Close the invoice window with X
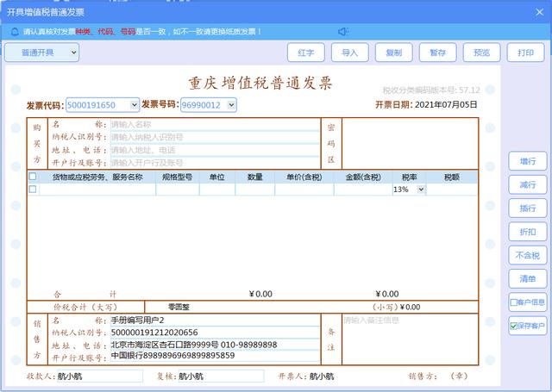552x392 pixels. point(540,12)
